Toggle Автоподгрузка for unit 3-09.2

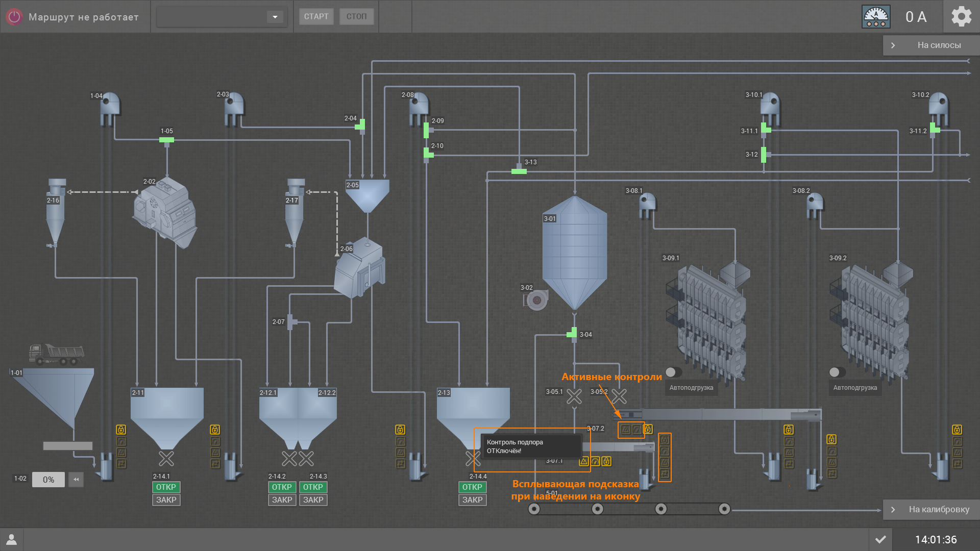point(837,372)
